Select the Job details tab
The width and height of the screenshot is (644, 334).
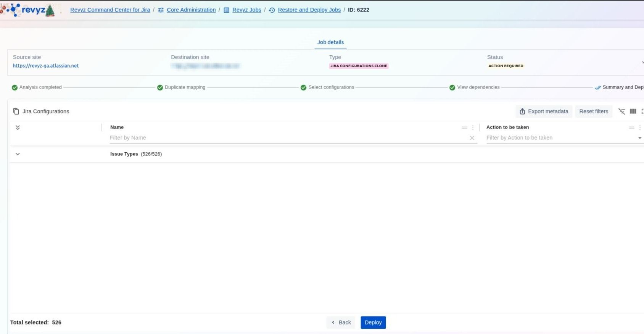click(330, 42)
